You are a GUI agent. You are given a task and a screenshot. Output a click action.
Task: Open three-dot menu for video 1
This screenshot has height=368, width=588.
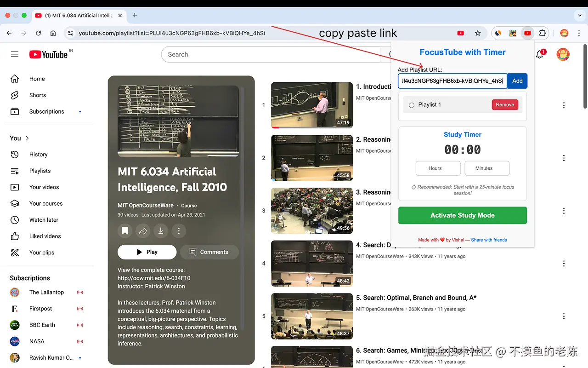point(564,105)
